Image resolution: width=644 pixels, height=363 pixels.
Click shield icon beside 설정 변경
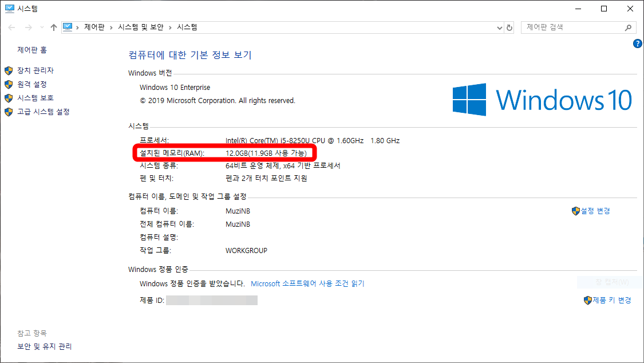576,211
